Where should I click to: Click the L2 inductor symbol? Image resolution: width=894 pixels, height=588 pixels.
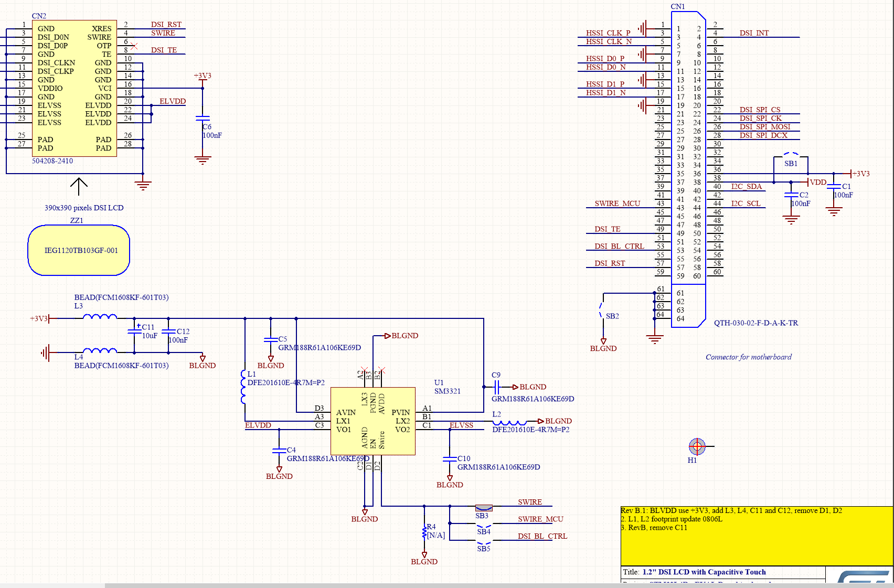tap(509, 422)
